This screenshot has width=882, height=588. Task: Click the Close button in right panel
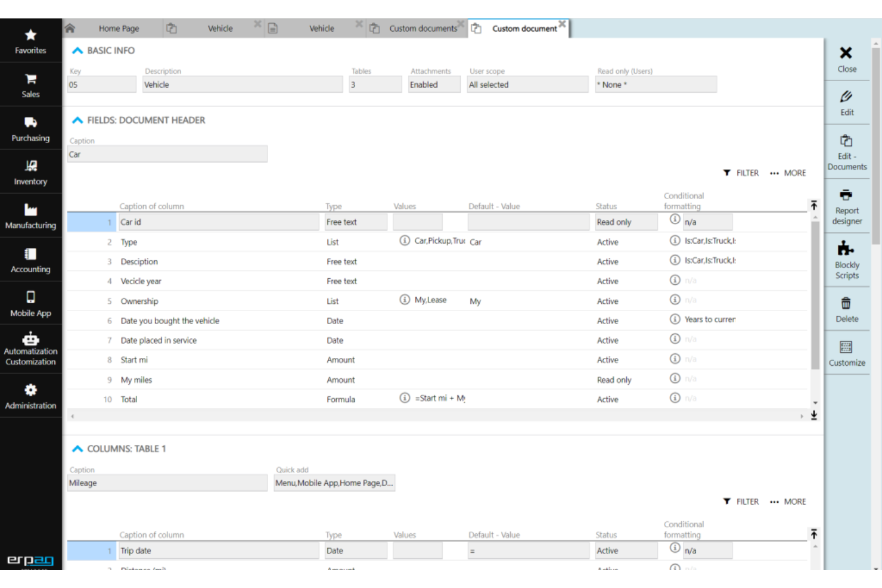(846, 60)
